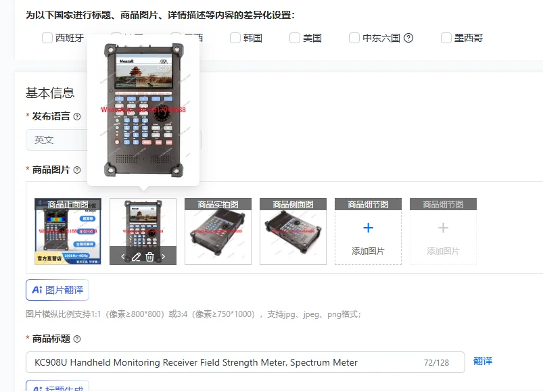Check the 美国 checkbox
The image size is (543, 392).
click(295, 38)
